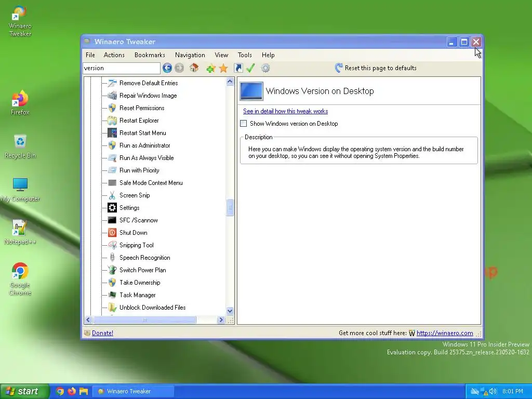Image resolution: width=532 pixels, height=399 pixels.
Task: Open settings via toolbar gear icon
Action: 265,68
